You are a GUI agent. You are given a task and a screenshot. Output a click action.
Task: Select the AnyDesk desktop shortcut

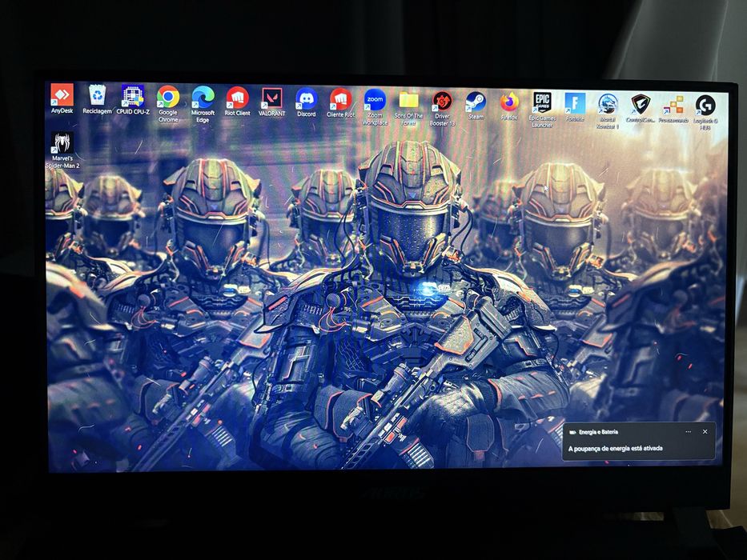[x=62, y=98]
